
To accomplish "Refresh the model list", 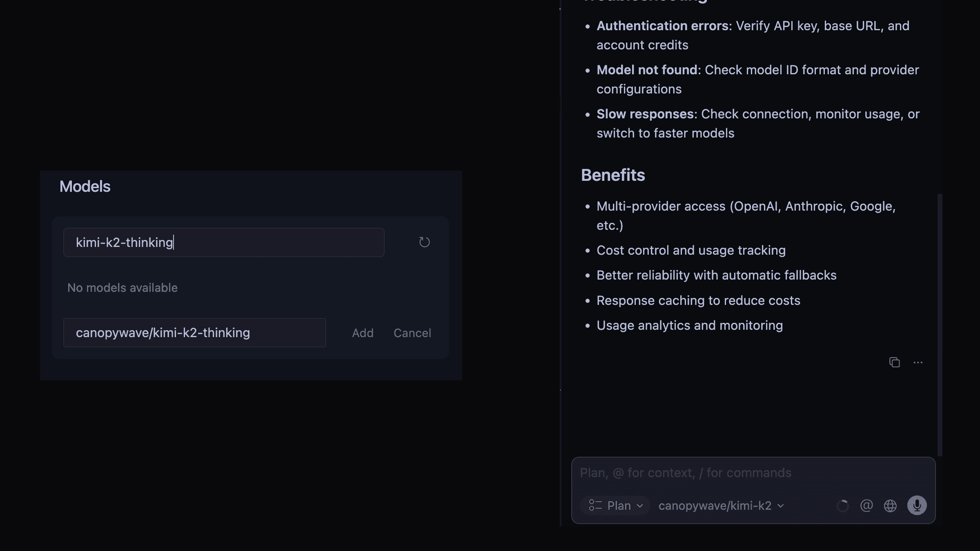I will [424, 242].
